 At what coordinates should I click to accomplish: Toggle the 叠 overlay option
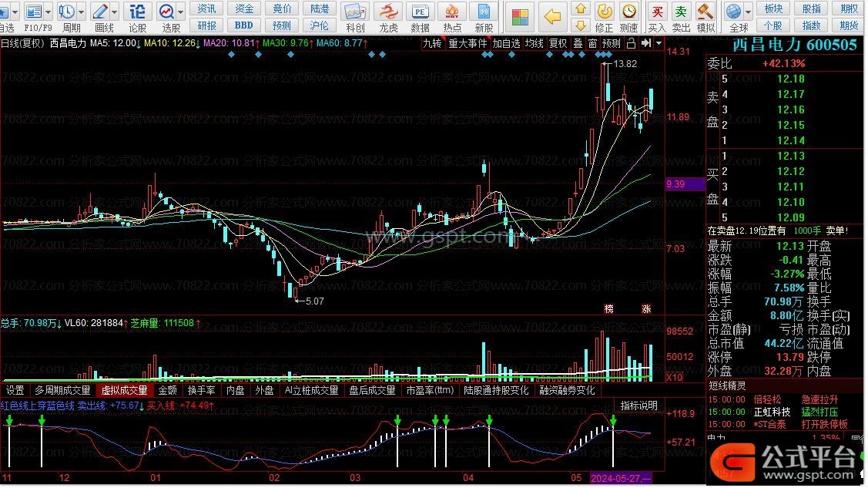(578, 43)
